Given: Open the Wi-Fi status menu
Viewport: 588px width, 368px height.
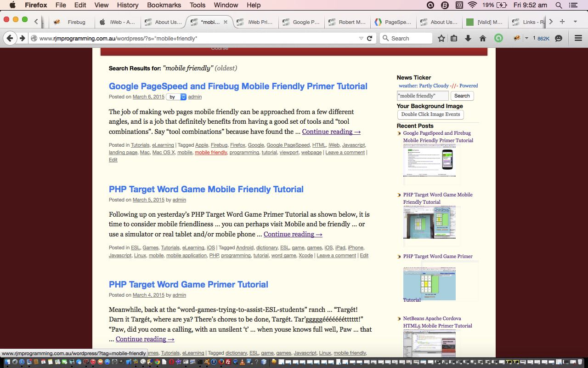Looking at the screenshot, I should tap(472, 5).
